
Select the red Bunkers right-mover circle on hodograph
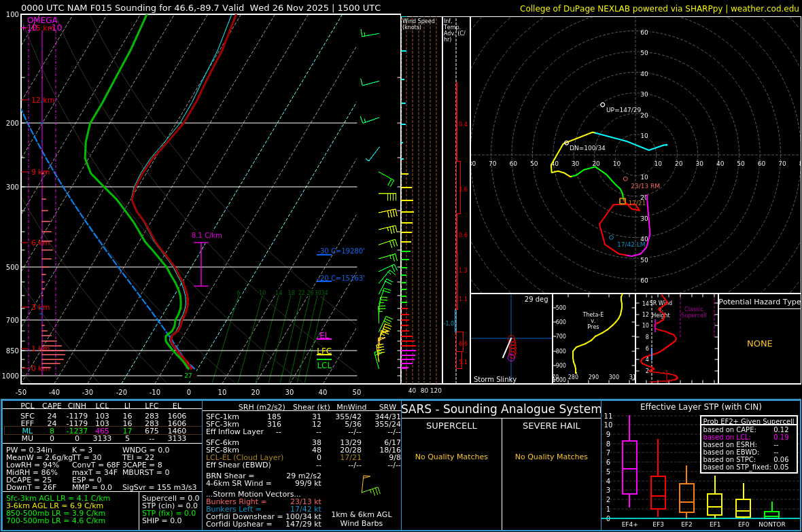pyautogui.click(x=625, y=179)
